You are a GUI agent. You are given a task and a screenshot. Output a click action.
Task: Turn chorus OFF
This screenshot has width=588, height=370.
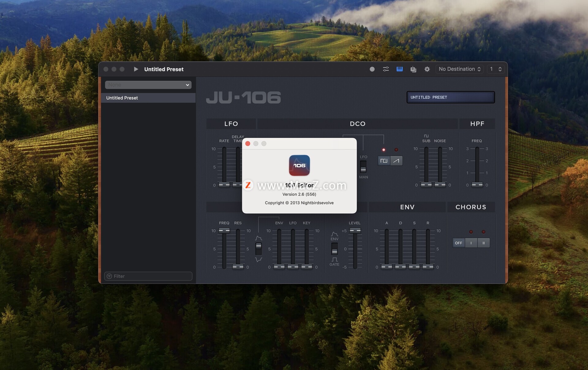click(x=458, y=243)
